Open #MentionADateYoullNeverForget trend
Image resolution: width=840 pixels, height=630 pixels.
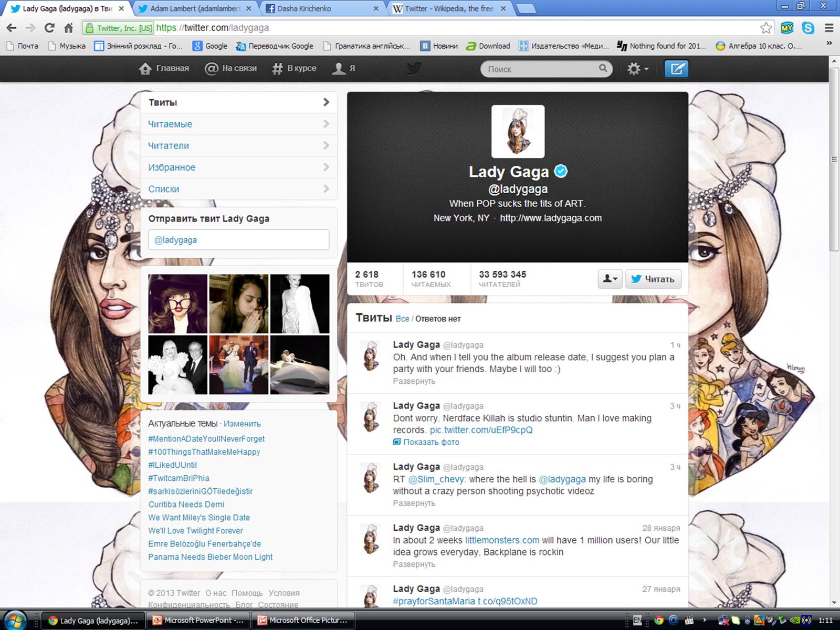click(206, 439)
